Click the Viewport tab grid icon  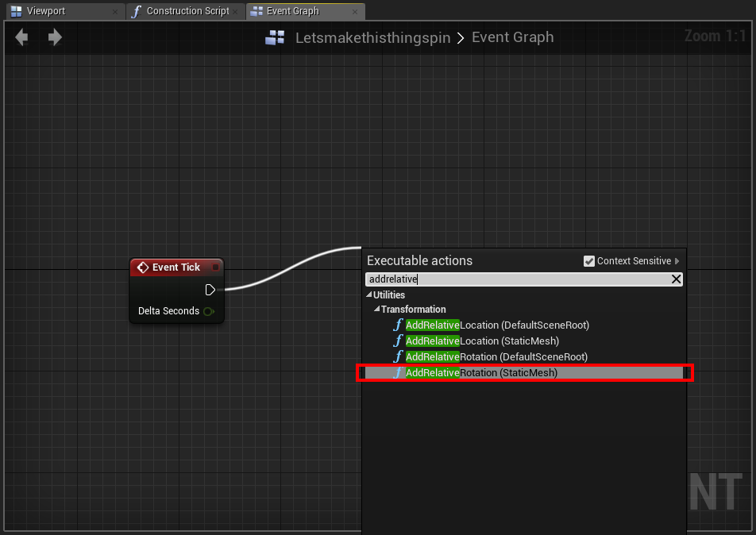(x=17, y=11)
